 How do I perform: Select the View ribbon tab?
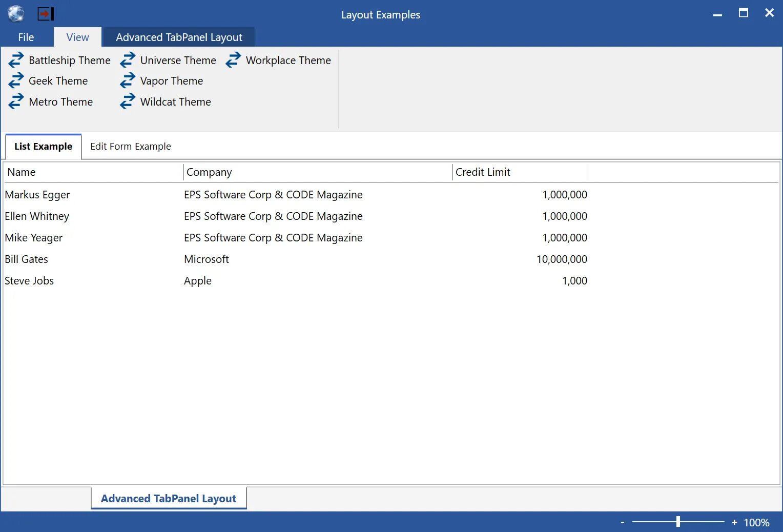77,37
